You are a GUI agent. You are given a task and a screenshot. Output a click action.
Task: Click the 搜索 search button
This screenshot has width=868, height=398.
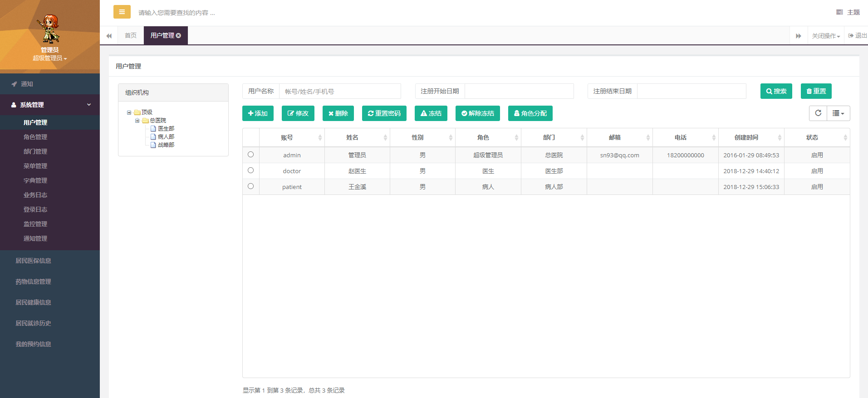(776, 91)
